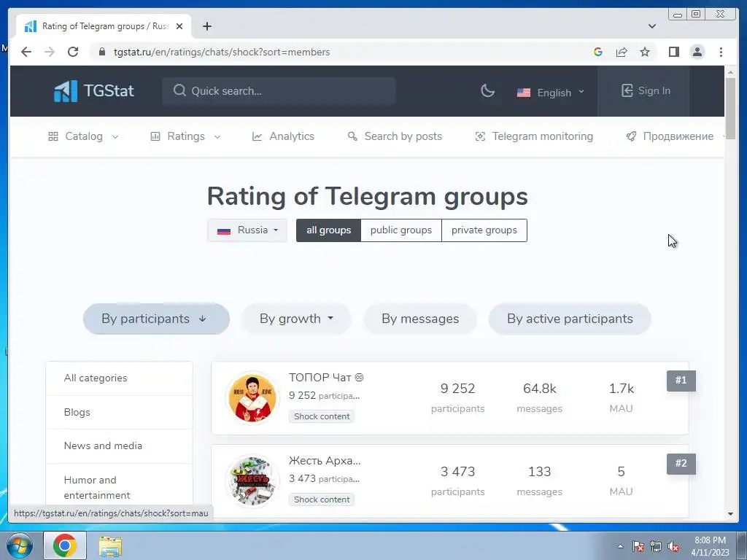Click the muted volume tray icon
747x560 pixels.
673,546
